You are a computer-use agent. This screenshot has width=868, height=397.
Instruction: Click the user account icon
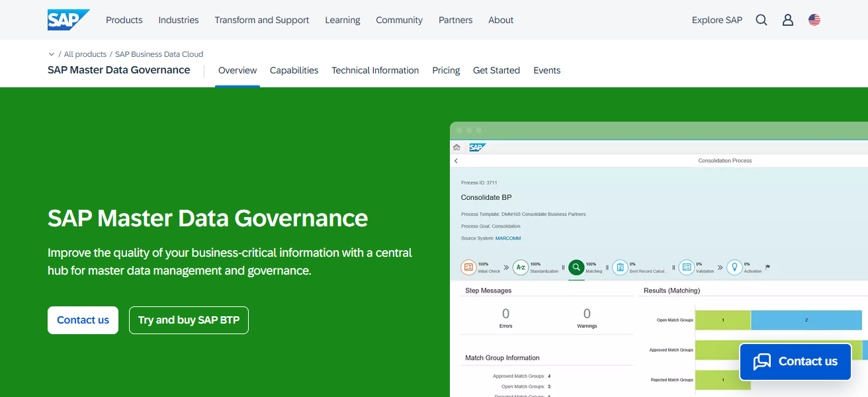click(x=787, y=20)
